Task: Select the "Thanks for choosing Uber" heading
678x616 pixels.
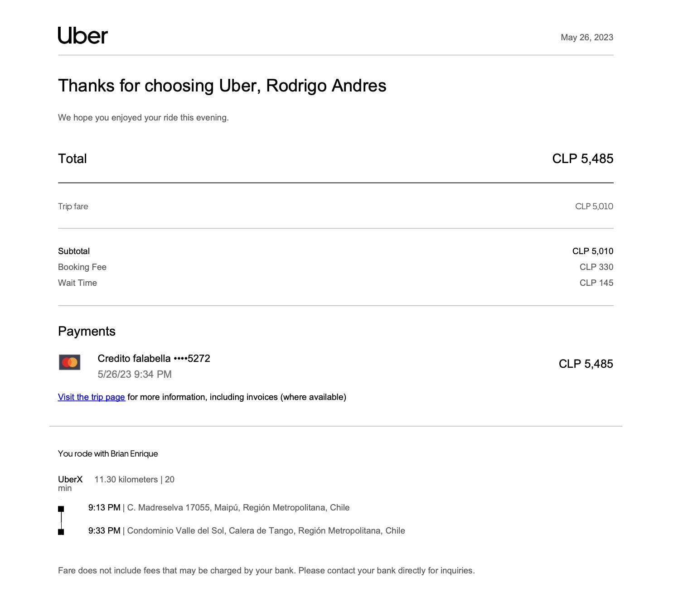Action: pyautogui.click(x=222, y=86)
